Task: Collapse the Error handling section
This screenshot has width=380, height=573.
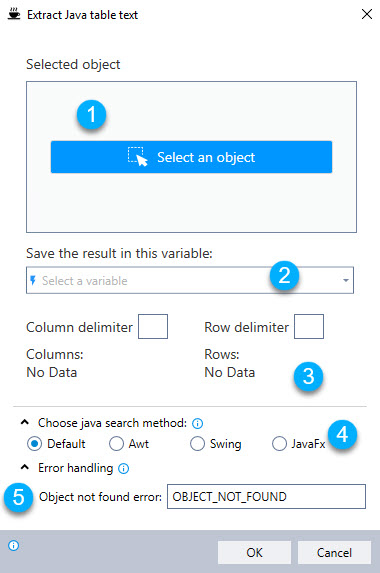Action: tap(25, 467)
